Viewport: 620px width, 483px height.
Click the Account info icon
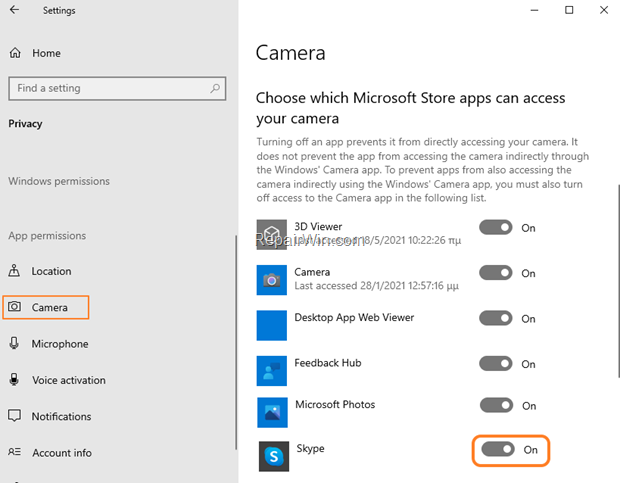[15, 452]
